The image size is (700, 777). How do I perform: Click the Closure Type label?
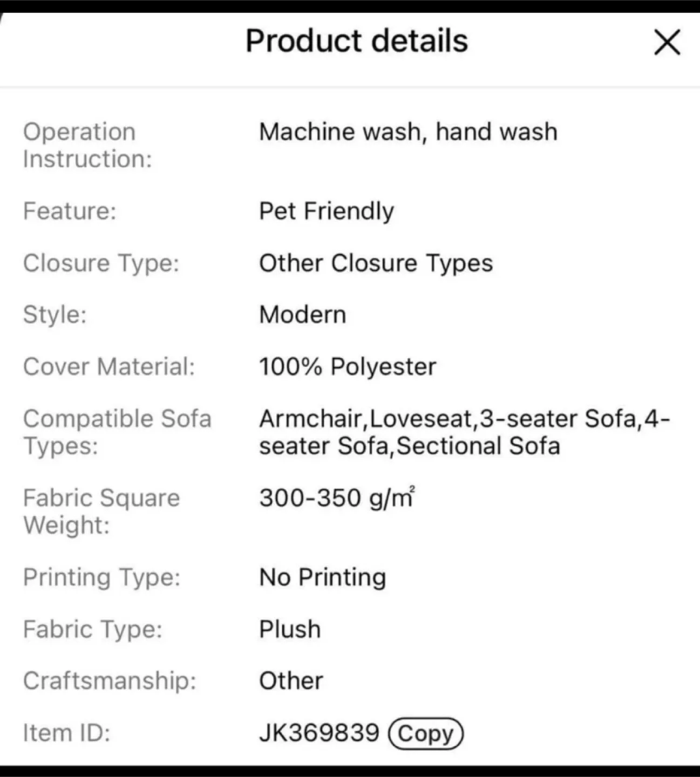click(100, 263)
